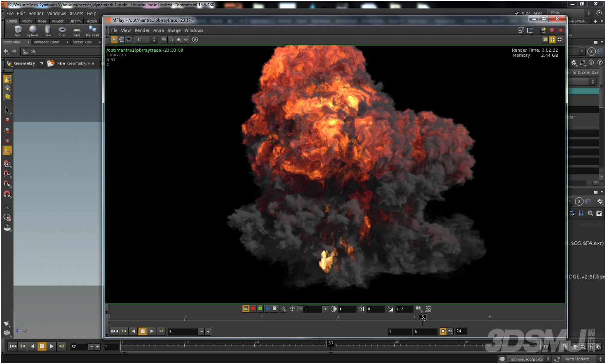Click MPlay home view icon
Image resolution: width=606 pixels, height=364 pixels.
coord(178,39)
